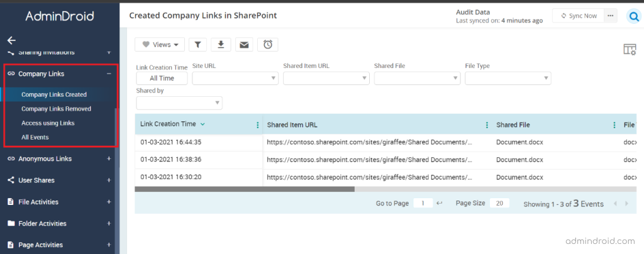Click the download export icon
Image resolution: width=644 pixels, height=254 pixels.
tap(221, 45)
